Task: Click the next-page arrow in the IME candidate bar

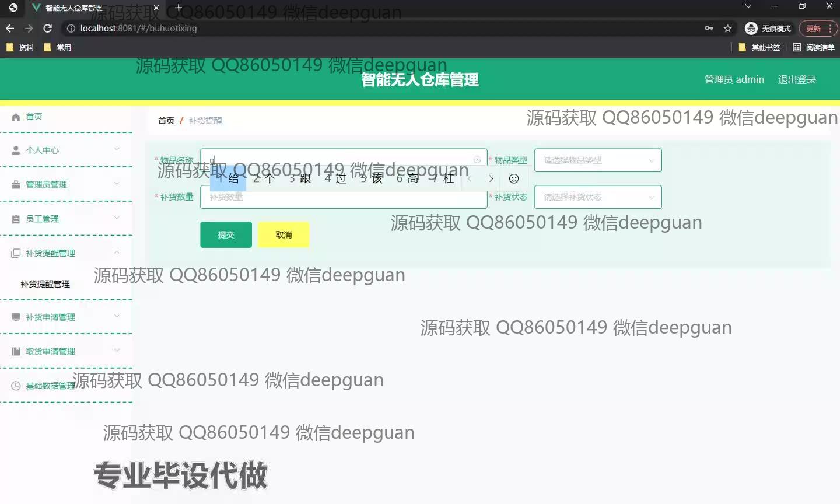Action: (x=491, y=178)
